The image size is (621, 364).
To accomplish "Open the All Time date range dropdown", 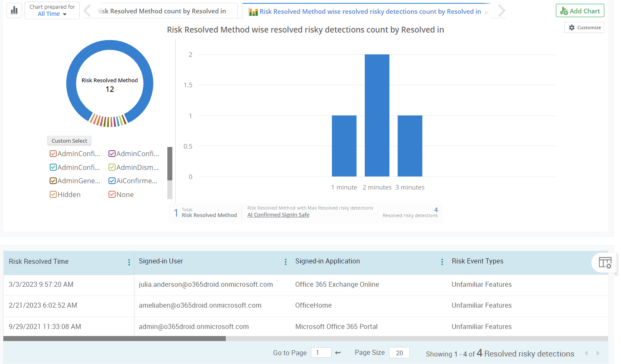I will pyautogui.click(x=52, y=13).
